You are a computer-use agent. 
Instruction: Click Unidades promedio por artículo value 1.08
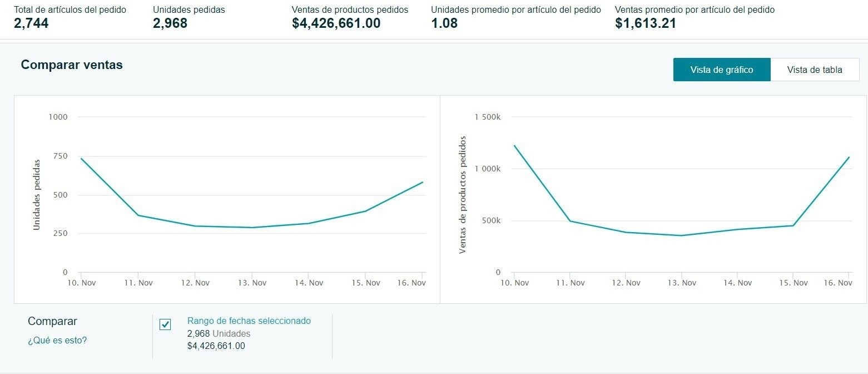pos(444,23)
